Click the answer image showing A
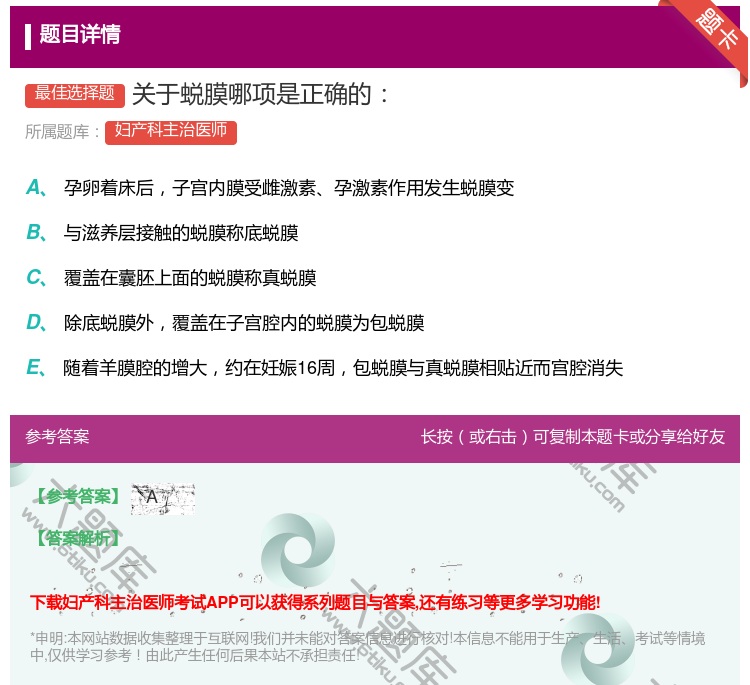This screenshot has width=750, height=685. point(163,498)
